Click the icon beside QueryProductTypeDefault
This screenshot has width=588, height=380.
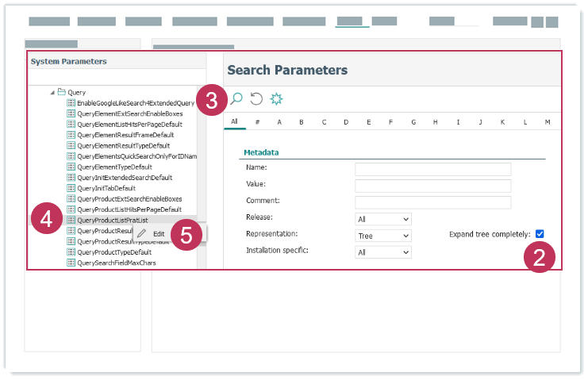pos(71,251)
